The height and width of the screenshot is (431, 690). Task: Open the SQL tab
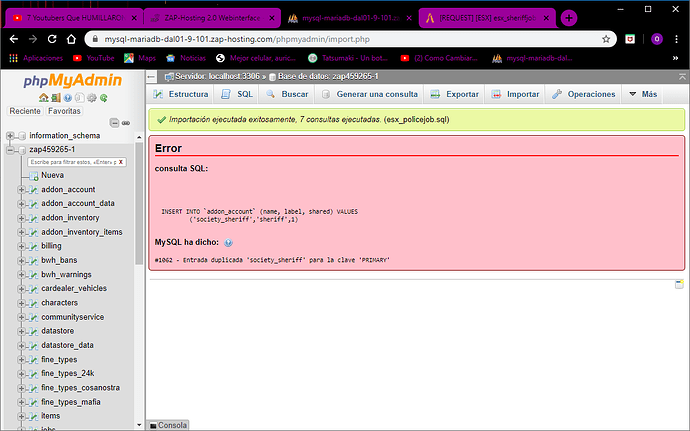(x=237, y=94)
